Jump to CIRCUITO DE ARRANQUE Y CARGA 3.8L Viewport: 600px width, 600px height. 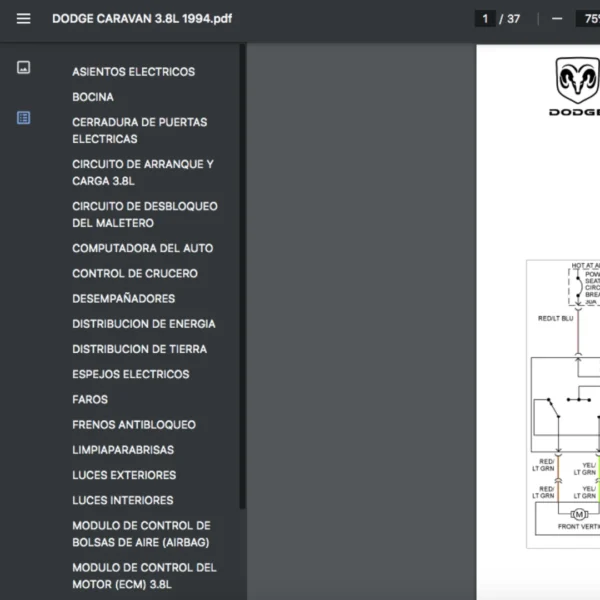click(x=142, y=173)
